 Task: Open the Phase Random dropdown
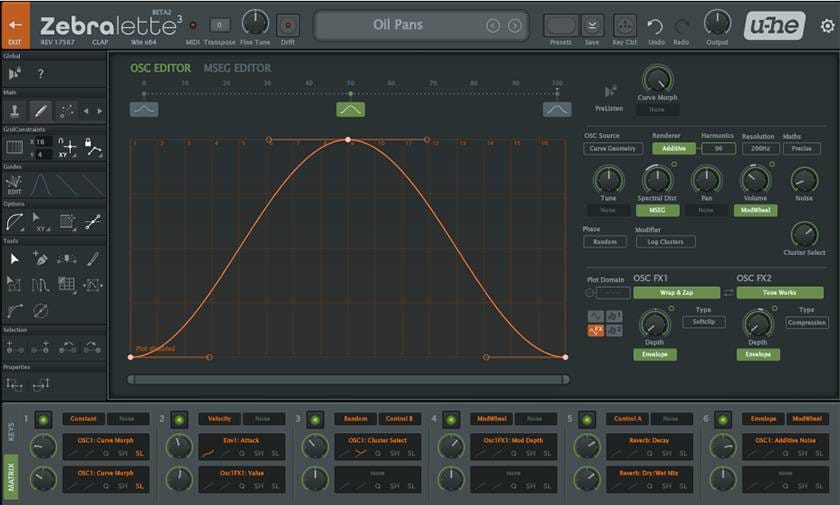click(605, 242)
